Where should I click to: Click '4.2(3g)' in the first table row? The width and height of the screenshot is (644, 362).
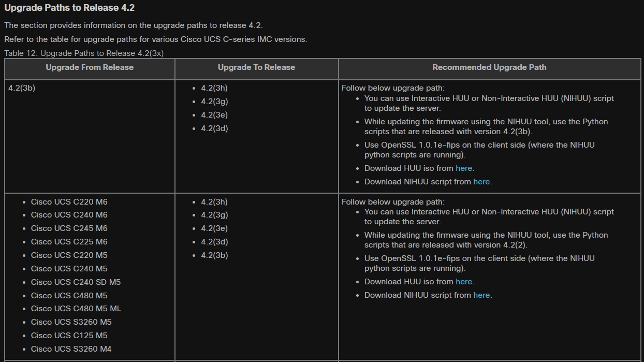(x=214, y=102)
